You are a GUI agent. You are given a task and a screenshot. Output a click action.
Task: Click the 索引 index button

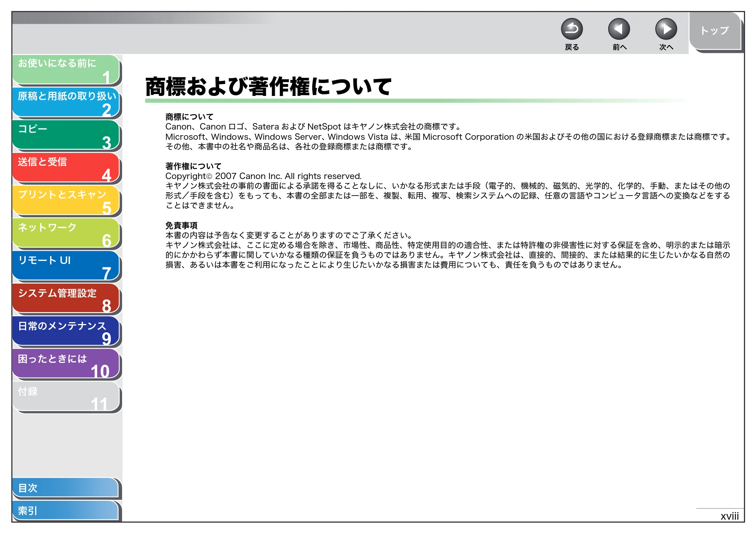[x=65, y=511]
